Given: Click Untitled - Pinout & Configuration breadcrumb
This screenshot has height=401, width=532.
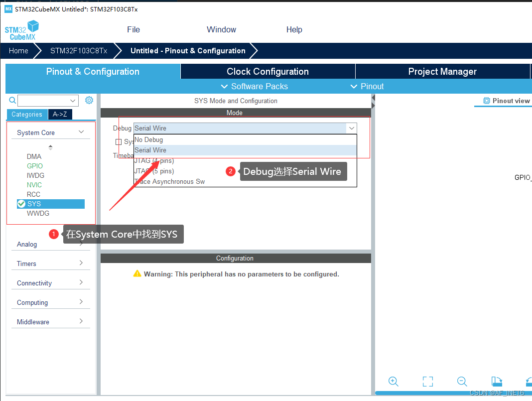Looking at the screenshot, I should [x=188, y=51].
